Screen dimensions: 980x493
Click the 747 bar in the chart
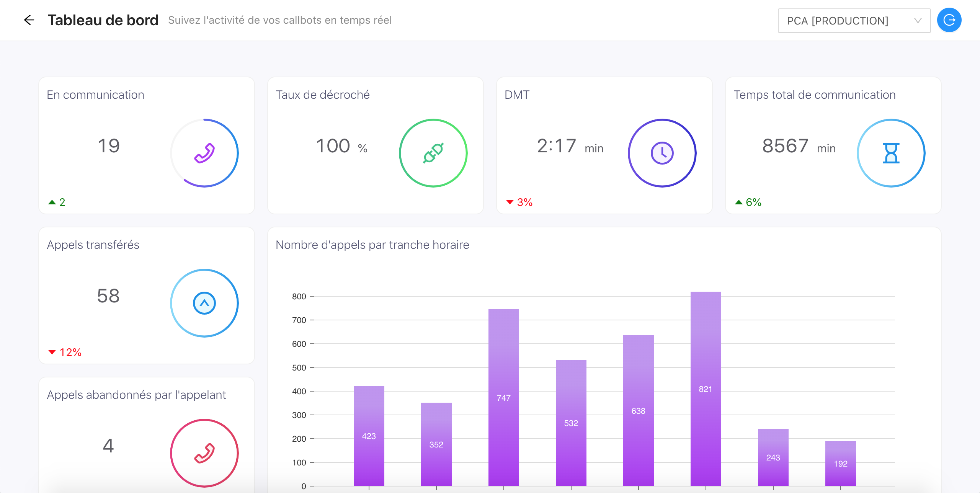tap(503, 397)
